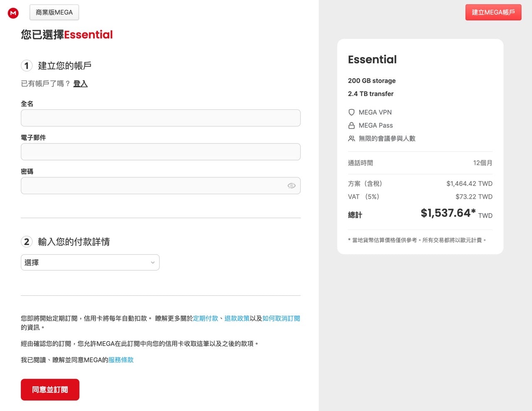The height and width of the screenshot is (411, 532).
Task: Click the MEGA Pass lock icon
Action: (x=352, y=125)
